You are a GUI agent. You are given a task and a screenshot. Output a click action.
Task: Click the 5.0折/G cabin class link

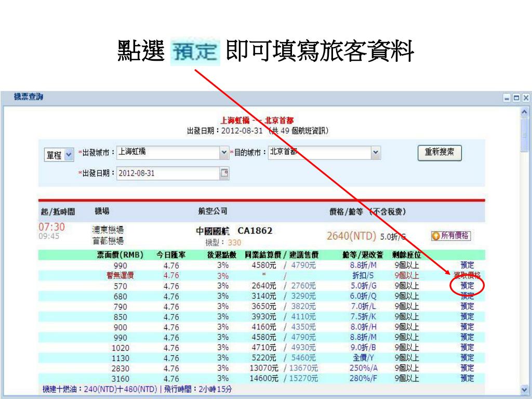coord(363,286)
